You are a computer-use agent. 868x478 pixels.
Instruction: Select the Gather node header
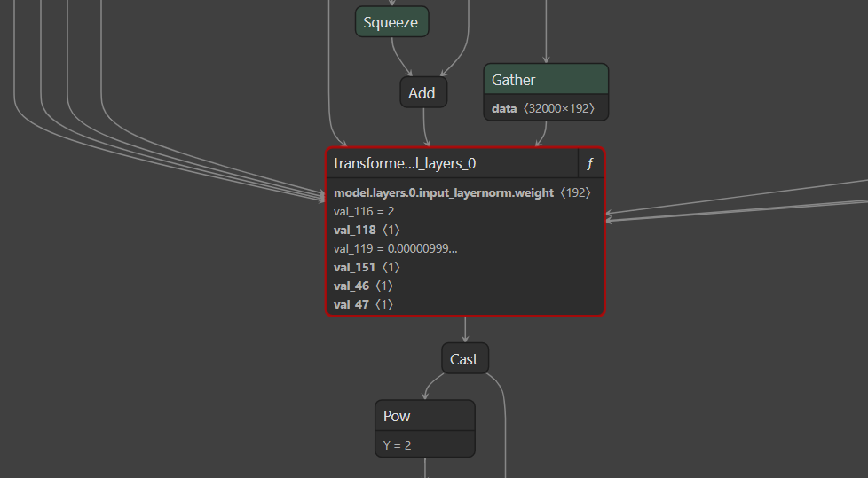pos(545,80)
